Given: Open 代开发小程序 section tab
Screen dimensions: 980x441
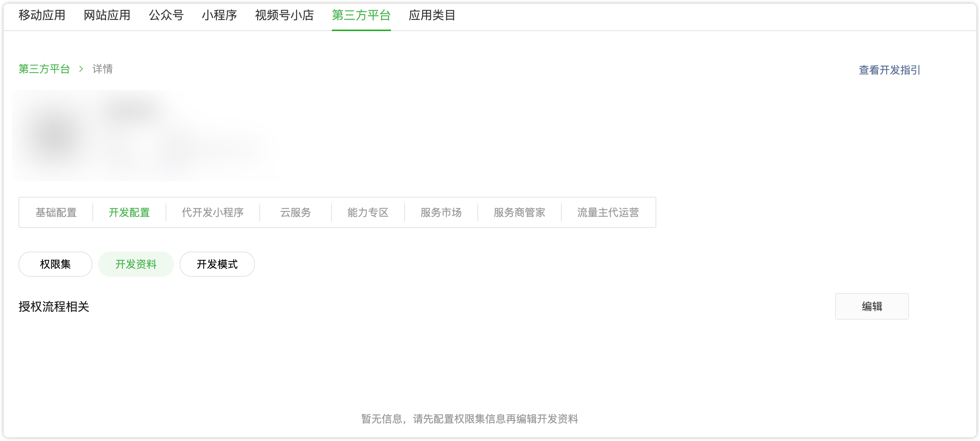Looking at the screenshot, I should pyautogui.click(x=212, y=212).
